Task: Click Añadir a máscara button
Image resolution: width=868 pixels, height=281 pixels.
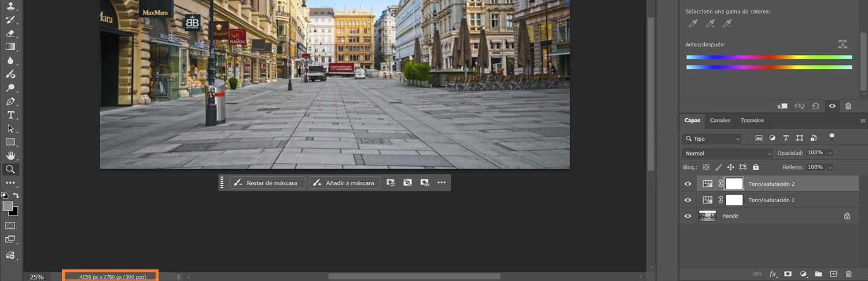Action: pyautogui.click(x=345, y=183)
